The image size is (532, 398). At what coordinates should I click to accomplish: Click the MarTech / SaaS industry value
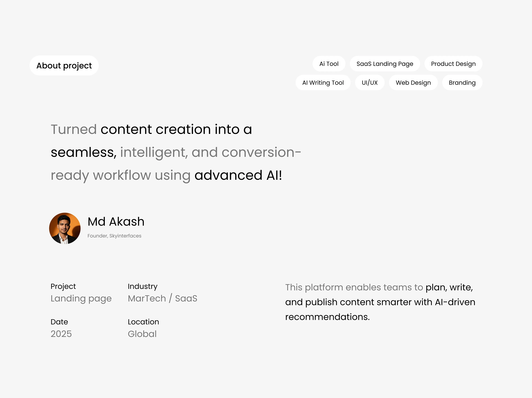point(162,299)
